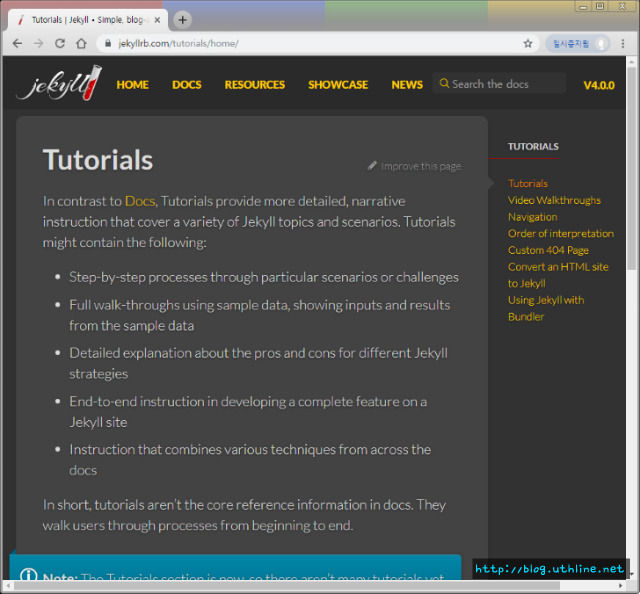Minimize the browser window

click(583, 7)
